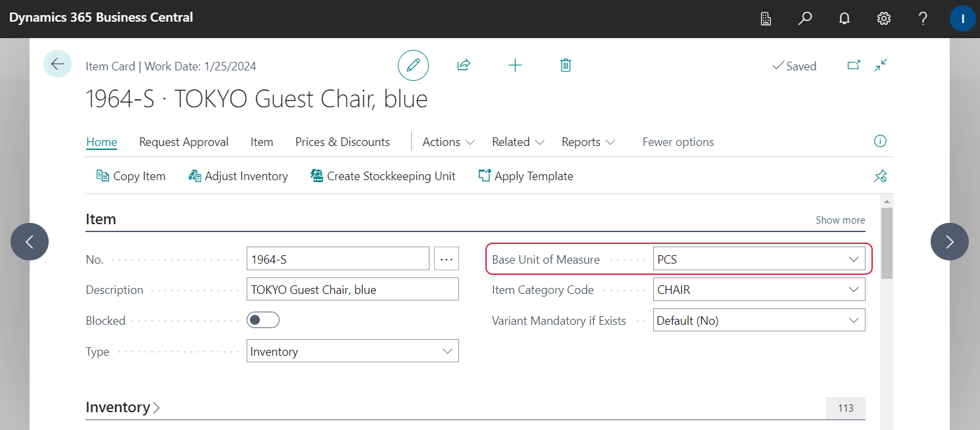Expand the Actions menu
This screenshot has height=430, width=980.
(449, 142)
